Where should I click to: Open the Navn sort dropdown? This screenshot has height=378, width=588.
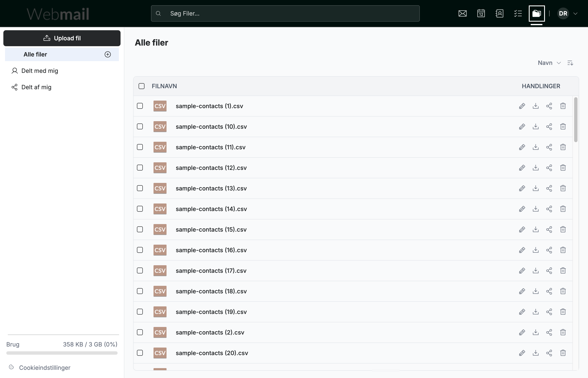click(x=549, y=63)
